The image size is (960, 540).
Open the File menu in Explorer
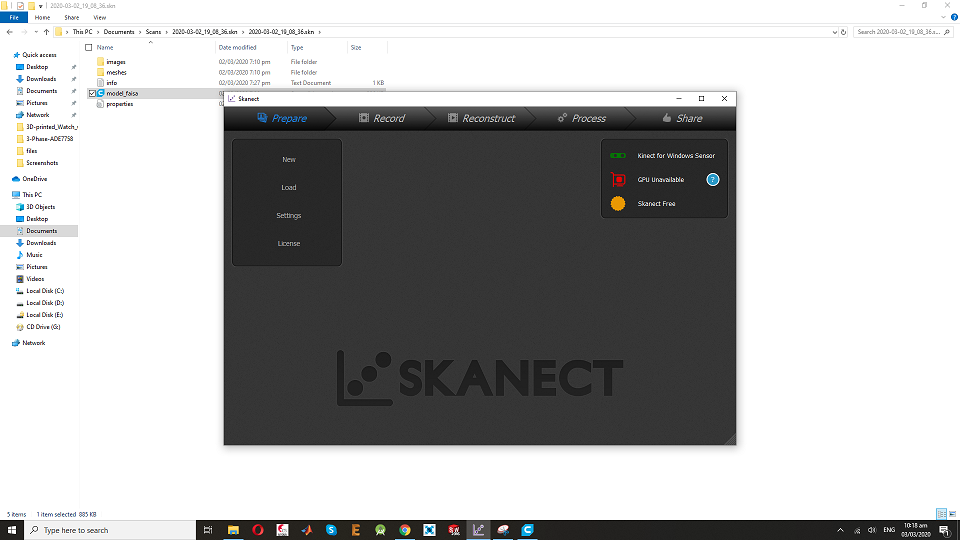tap(14, 18)
